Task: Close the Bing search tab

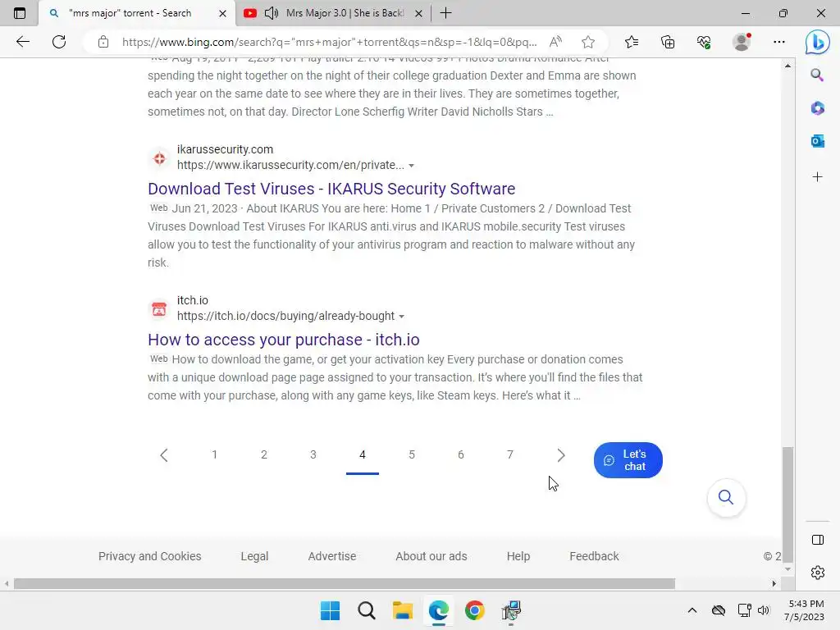Action: 223,13
